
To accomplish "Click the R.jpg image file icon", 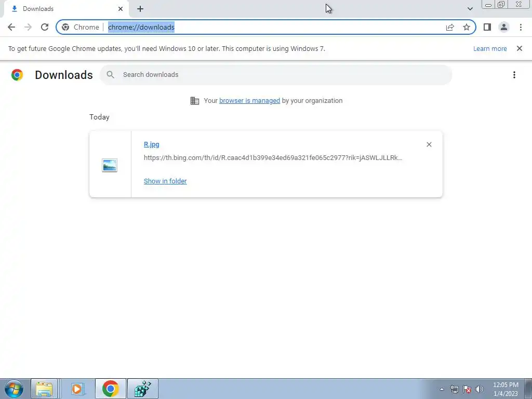I will [110, 165].
